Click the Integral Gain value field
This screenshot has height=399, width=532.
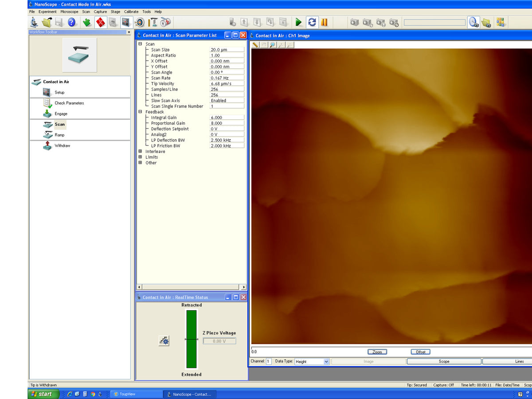(227, 117)
